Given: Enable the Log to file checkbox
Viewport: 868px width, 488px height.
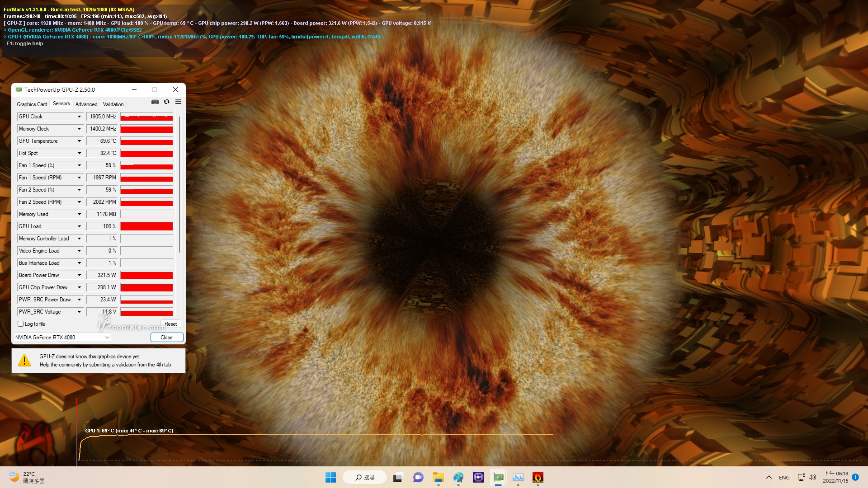Looking at the screenshot, I should (20, 324).
